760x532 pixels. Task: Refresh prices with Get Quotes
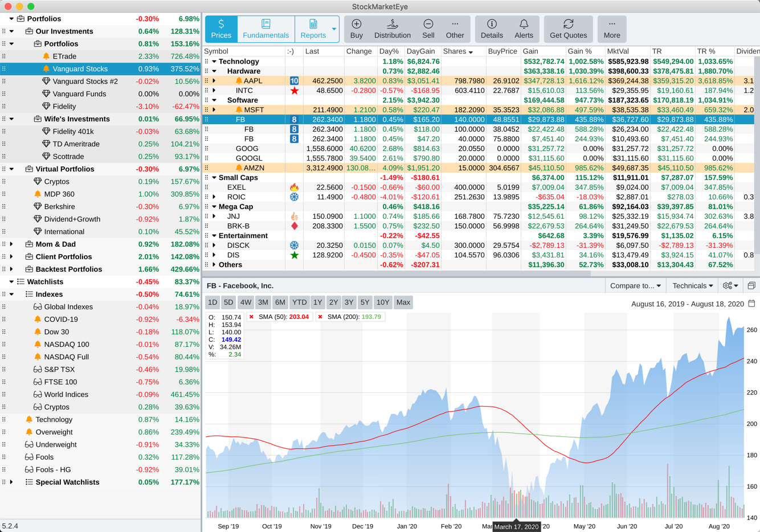click(x=567, y=28)
